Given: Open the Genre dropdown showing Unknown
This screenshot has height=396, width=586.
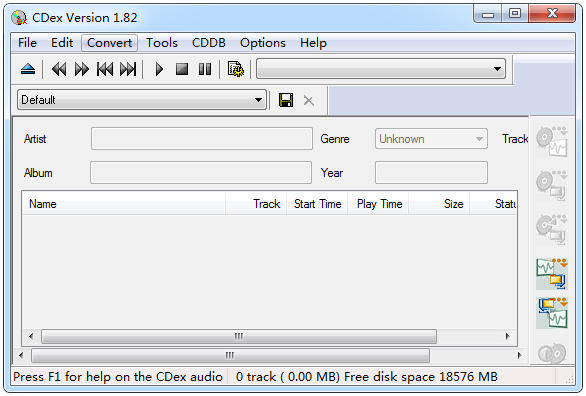Looking at the screenshot, I should click(x=431, y=139).
